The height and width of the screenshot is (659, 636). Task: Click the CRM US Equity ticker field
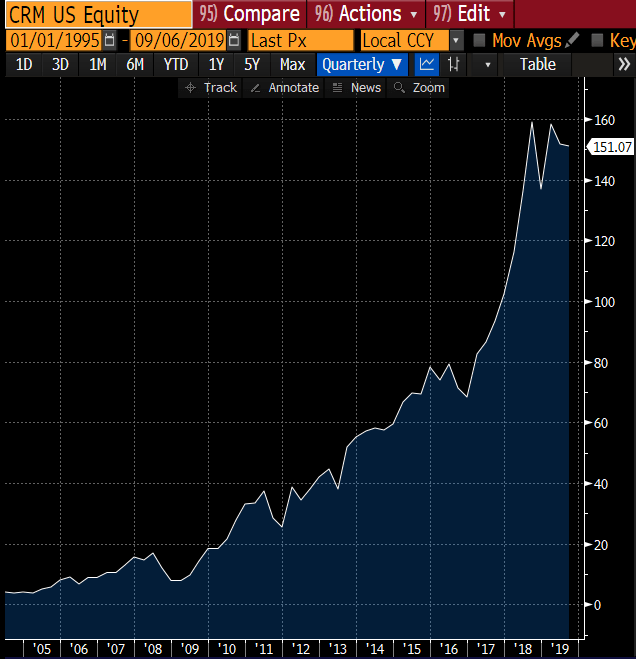tap(96, 14)
